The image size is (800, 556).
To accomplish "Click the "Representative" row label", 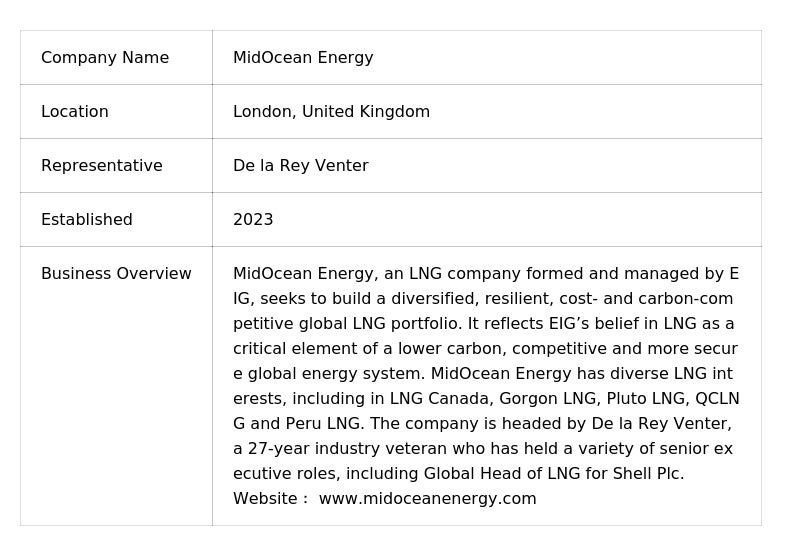I will [101, 166].
